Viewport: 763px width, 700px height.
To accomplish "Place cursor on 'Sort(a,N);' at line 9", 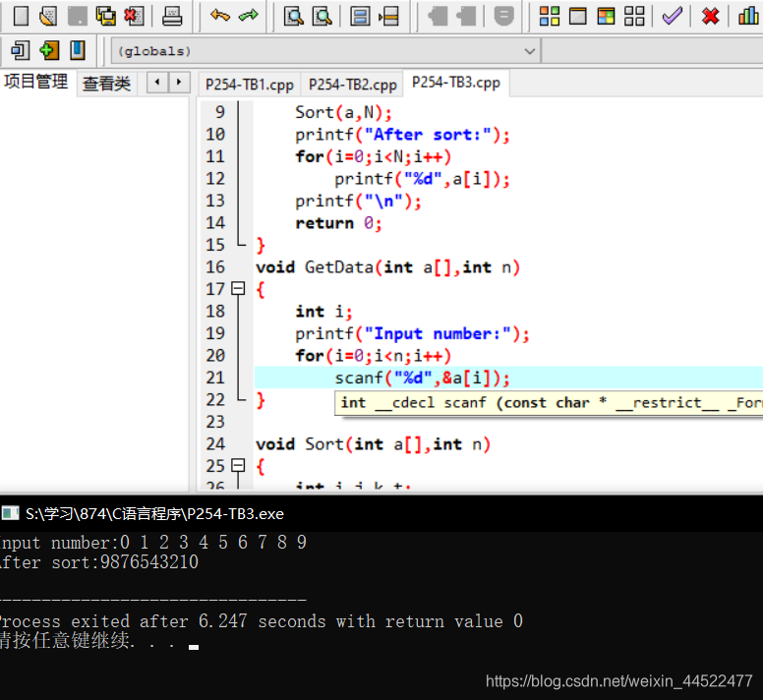I will coord(343,113).
